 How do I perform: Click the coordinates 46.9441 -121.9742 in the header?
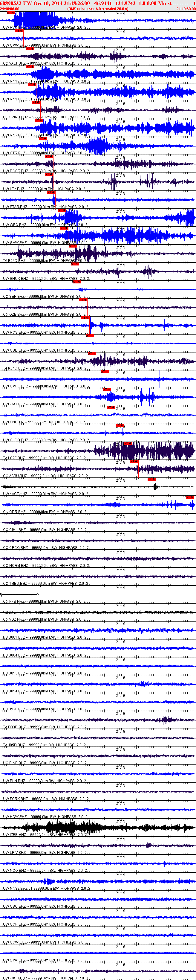(x=115, y=3)
